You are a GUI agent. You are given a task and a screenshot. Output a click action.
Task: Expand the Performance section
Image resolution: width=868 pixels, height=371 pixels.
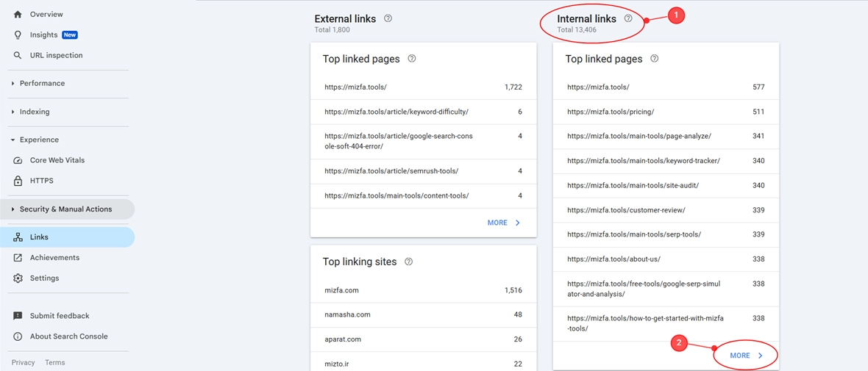[x=42, y=83]
